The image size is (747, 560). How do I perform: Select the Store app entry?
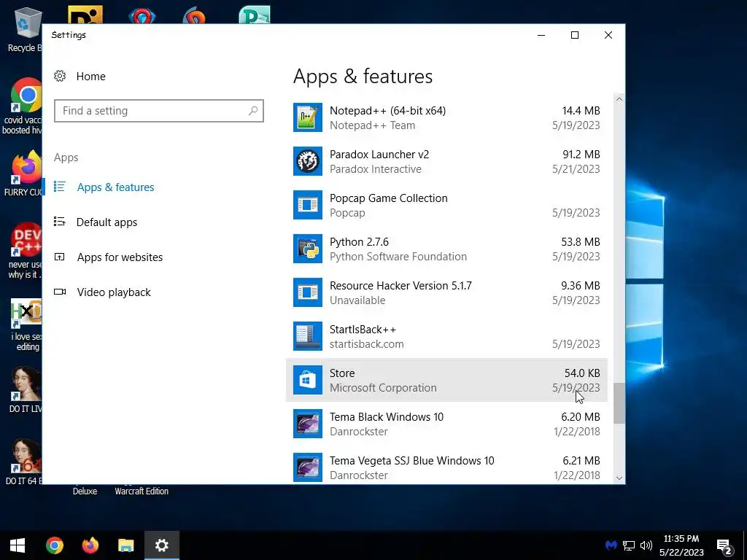pos(446,381)
